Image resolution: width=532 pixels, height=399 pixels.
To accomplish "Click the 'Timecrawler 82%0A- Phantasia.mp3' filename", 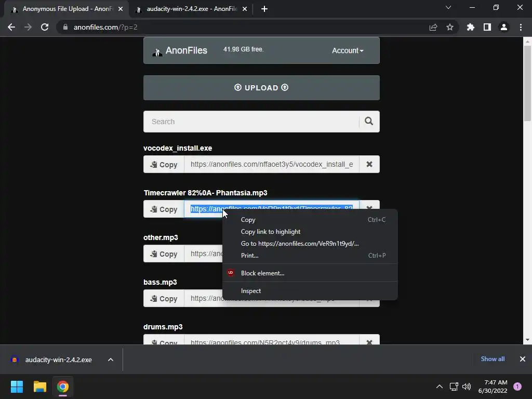I will pyautogui.click(x=205, y=193).
